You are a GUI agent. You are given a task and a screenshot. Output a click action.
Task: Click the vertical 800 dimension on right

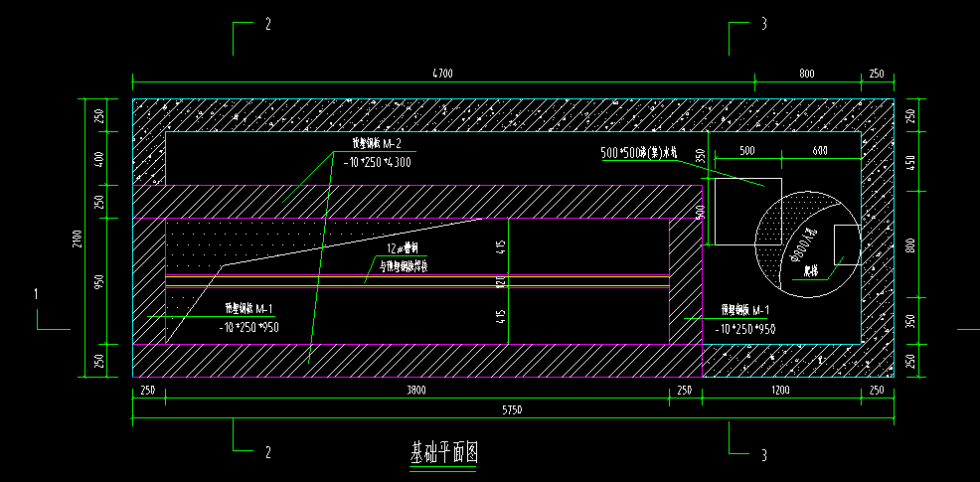click(910, 243)
